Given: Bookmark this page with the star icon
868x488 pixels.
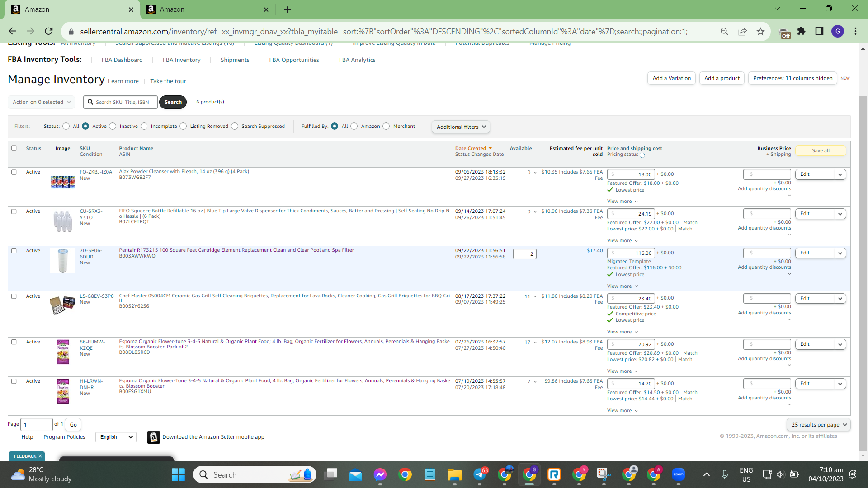Looking at the screenshot, I should (760, 31).
